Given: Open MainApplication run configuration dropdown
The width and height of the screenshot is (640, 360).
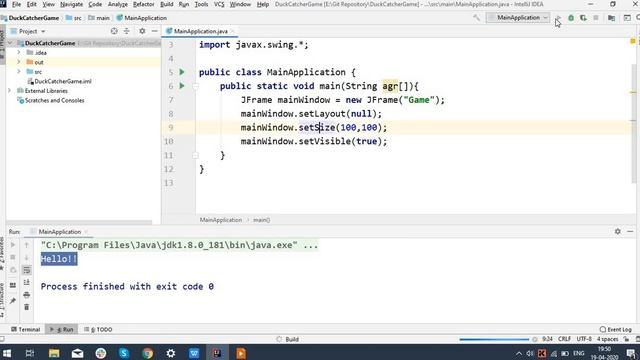Looking at the screenshot, I should [x=518, y=18].
